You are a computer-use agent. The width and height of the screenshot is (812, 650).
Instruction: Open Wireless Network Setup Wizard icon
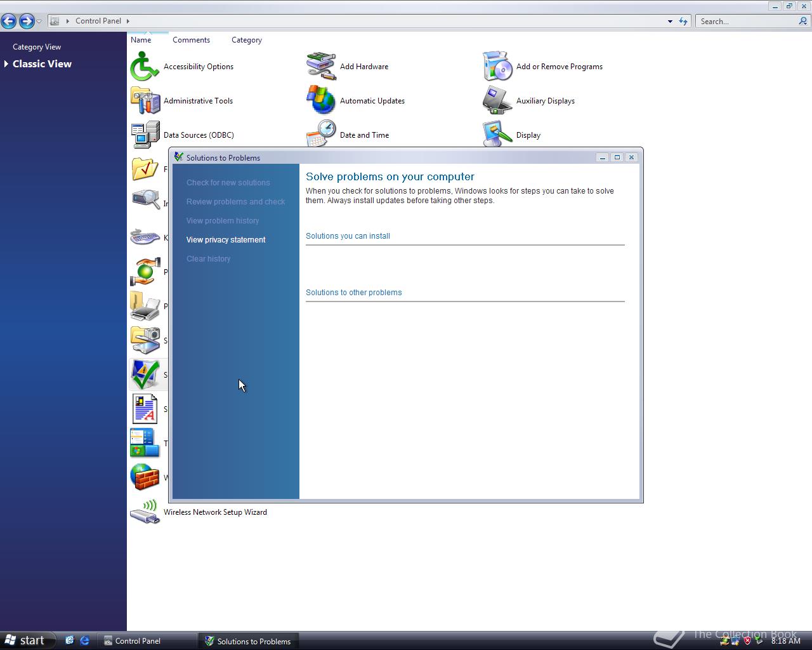(x=145, y=512)
